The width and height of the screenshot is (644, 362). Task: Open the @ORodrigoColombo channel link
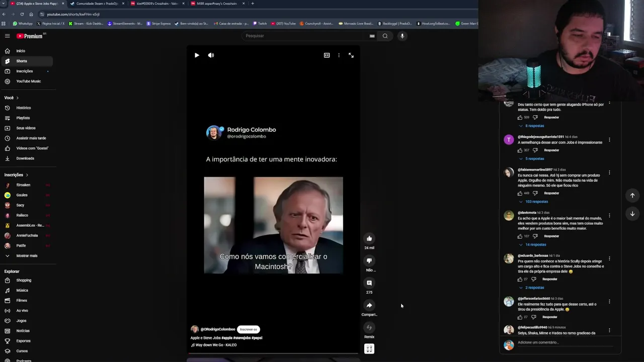pos(218,329)
